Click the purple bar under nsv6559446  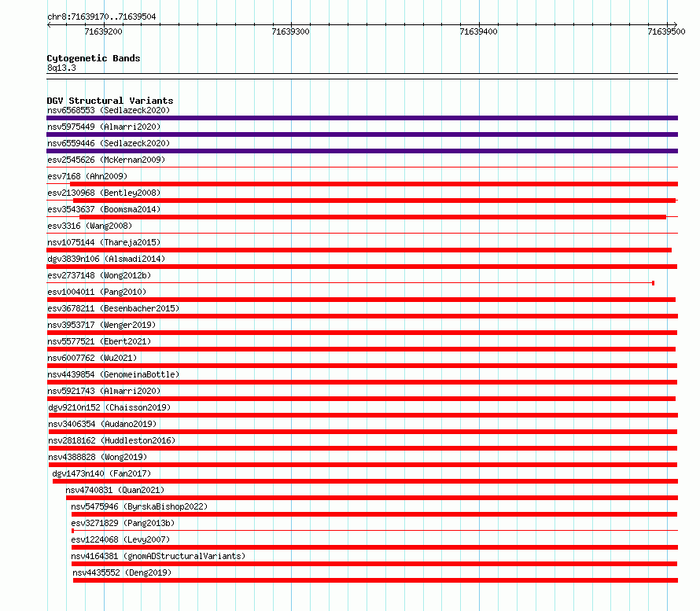[x=362, y=151]
